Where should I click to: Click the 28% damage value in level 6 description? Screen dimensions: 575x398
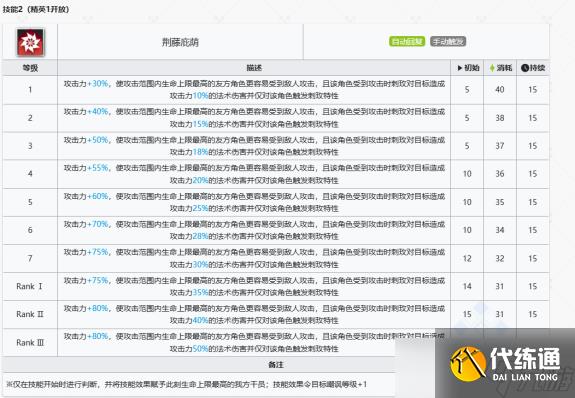(200, 236)
